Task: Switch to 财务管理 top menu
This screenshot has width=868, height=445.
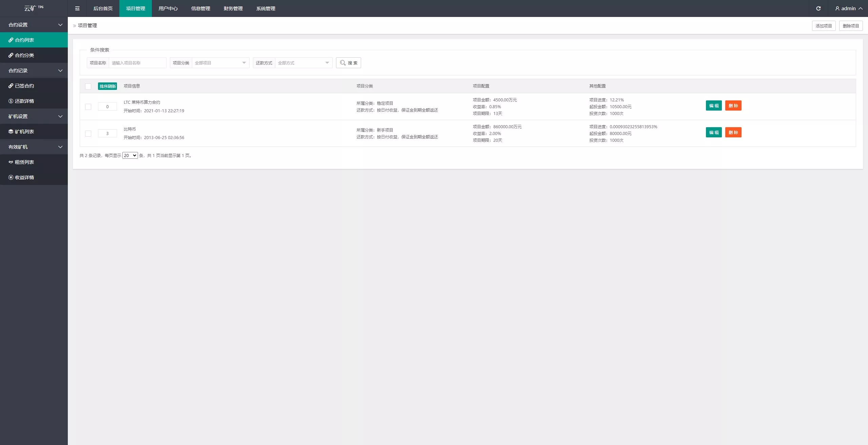Action: click(x=233, y=8)
